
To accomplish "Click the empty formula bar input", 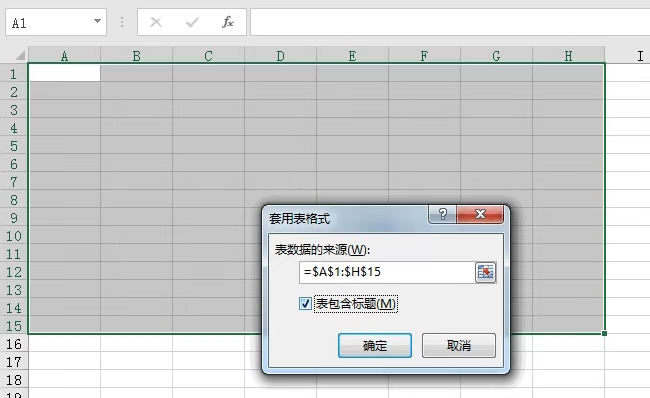I will point(450,22).
